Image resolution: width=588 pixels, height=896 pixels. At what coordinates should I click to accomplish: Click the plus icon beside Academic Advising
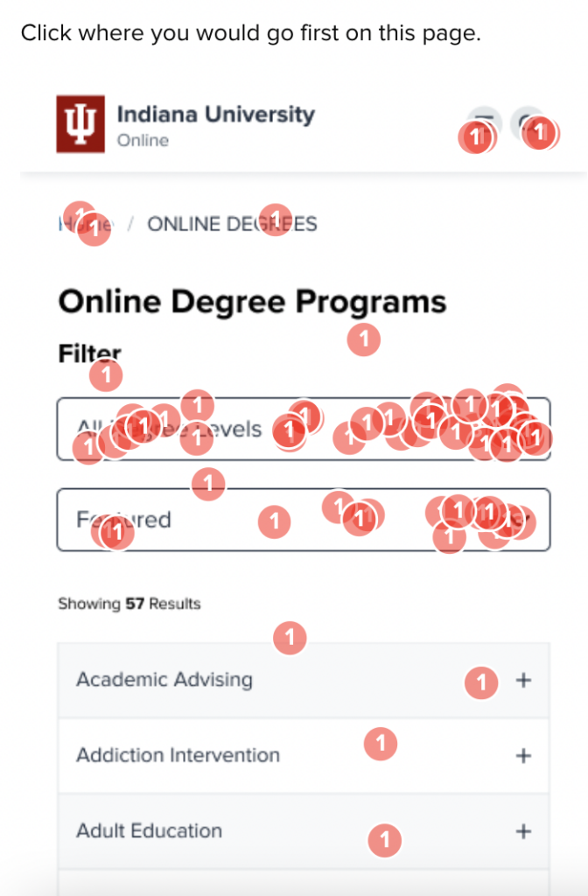[x=523, y=680]
